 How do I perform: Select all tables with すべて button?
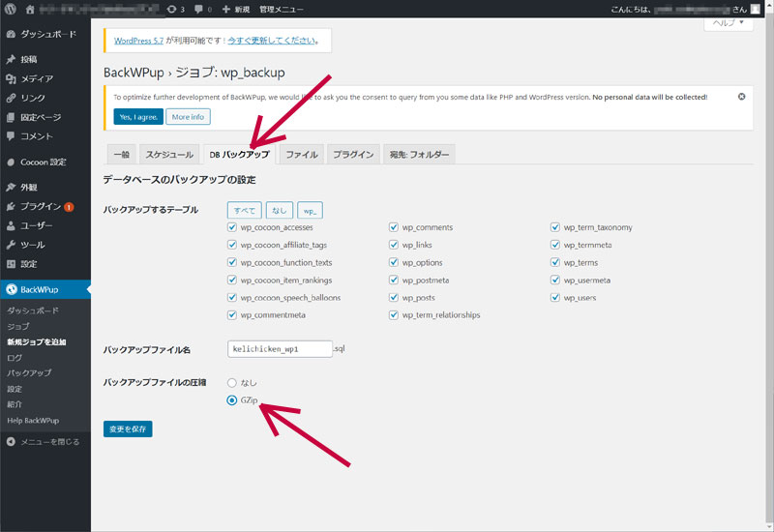245,210
